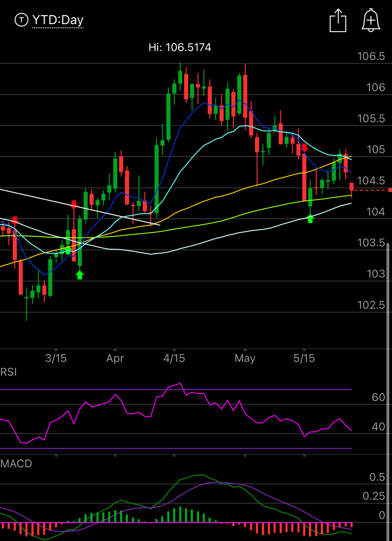Open the YTD:Day timeframe selector
Viewport: 392px width, 541px height.
click(x=58, y=20)
